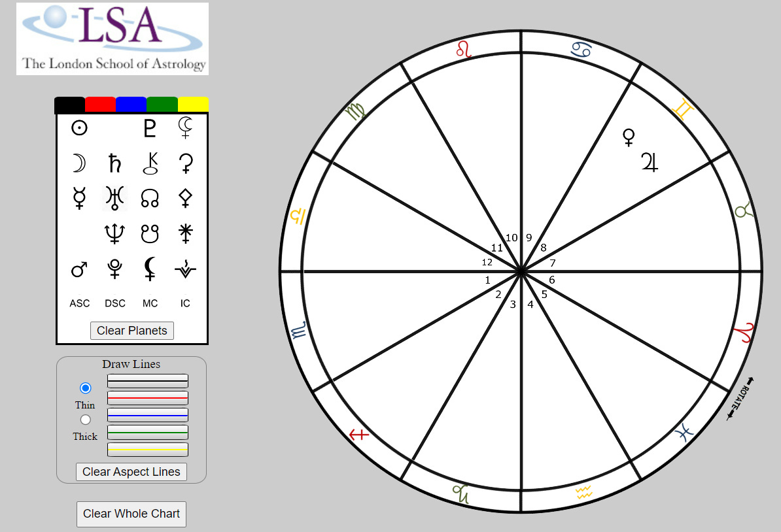781x532 pixels.
Task: Select the Thick line radio button
Action: point(86,420)
